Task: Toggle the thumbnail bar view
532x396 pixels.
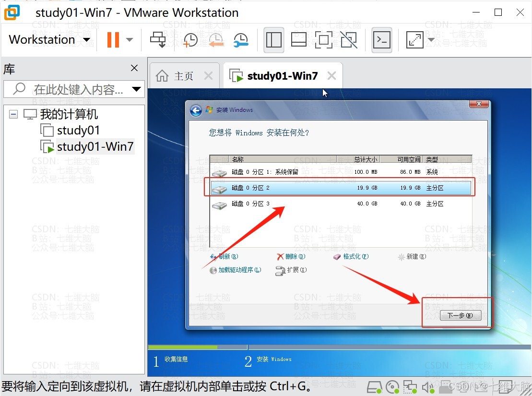Action: pyautogui.click(x=299, y=40)
